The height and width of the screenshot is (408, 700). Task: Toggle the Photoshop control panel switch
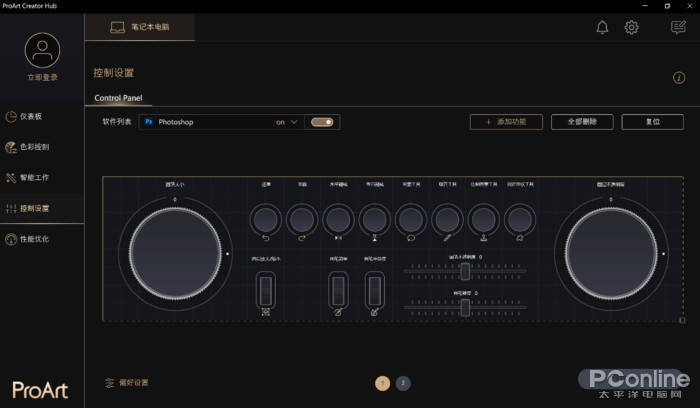click(322, 122)
